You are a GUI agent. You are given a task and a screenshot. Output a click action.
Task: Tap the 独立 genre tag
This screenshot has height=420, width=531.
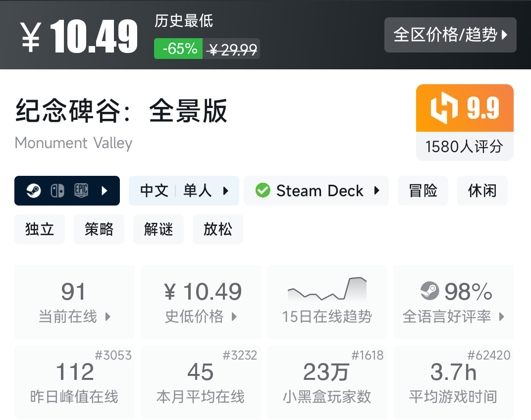coord(40,229)
